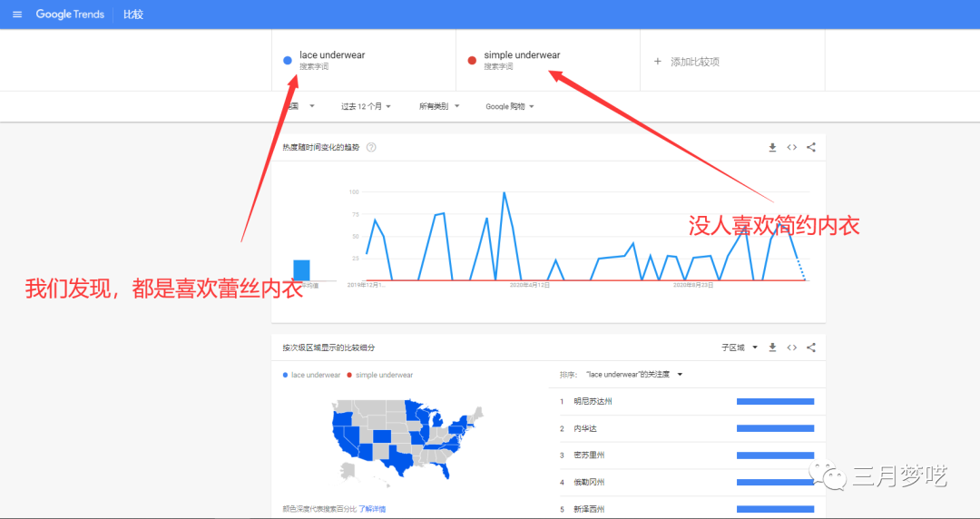Open embed code for the subregion panel
The height and width of the screenshot is (519, 980).
792,348
